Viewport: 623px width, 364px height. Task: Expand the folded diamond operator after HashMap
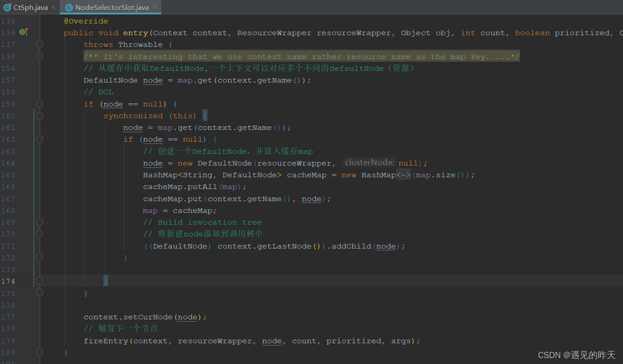[x=404, y=175]
